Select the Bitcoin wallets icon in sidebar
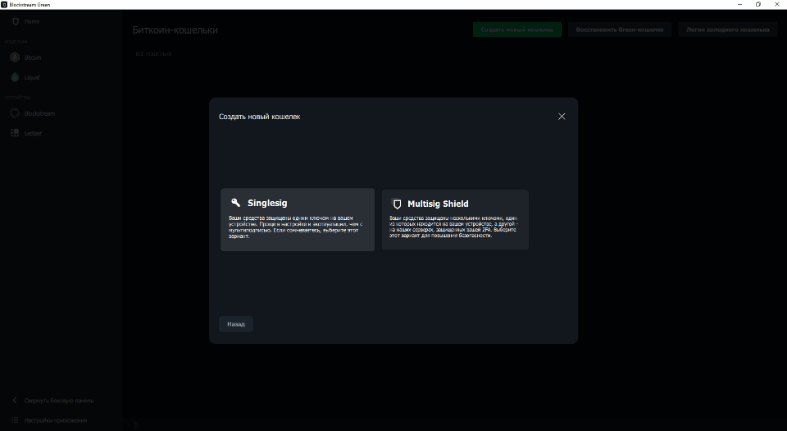Screen dimensions: 787x431 tap(15, 58)
